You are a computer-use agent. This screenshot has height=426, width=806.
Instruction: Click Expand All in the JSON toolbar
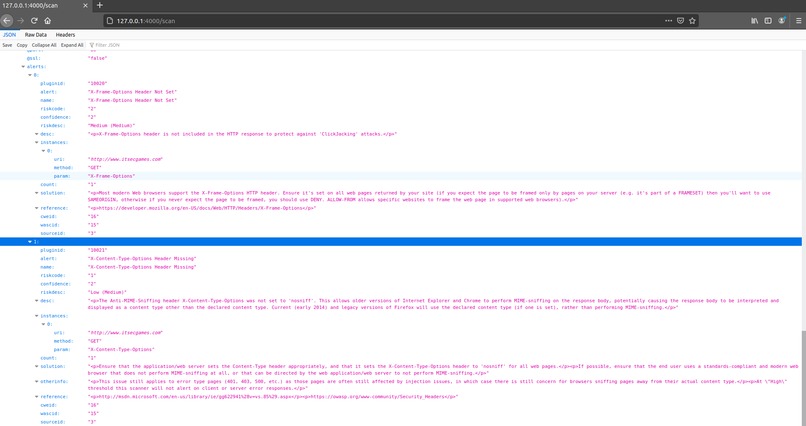pos(72,45)
